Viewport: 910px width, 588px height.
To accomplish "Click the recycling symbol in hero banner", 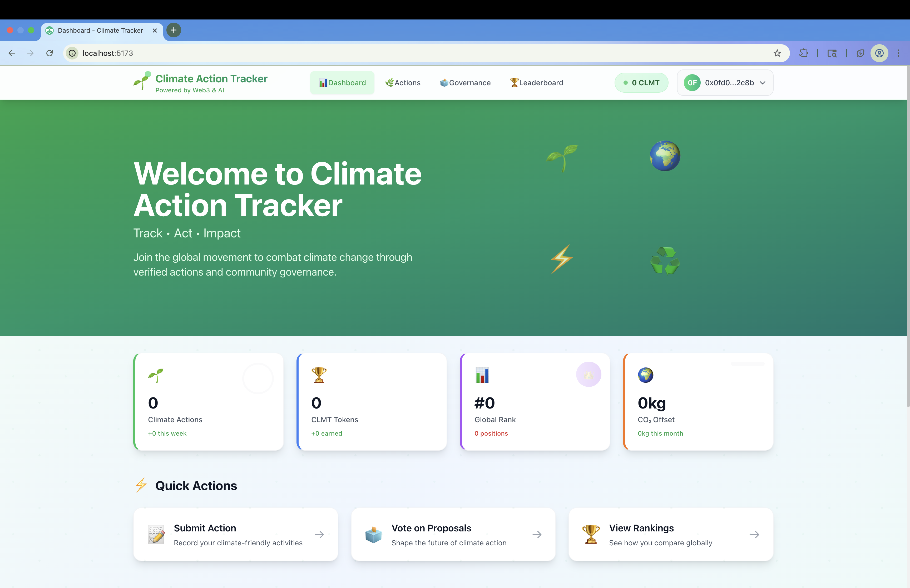I will (x=665, y=260).
